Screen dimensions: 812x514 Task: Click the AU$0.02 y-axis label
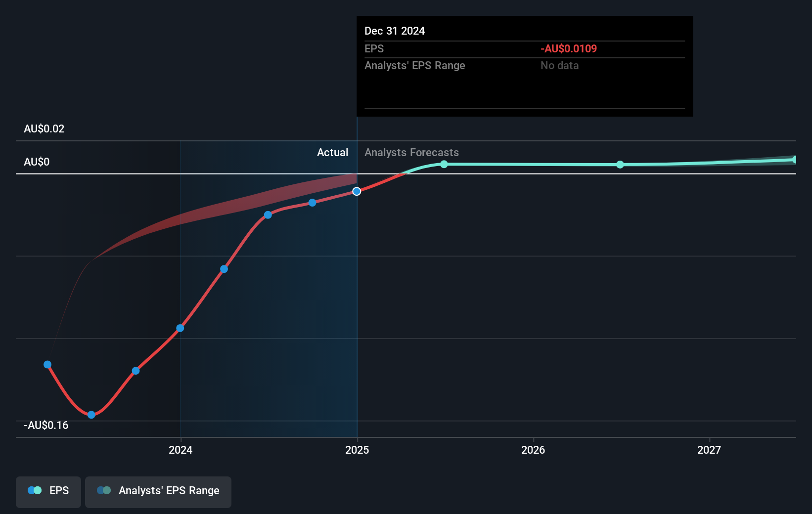[x=44, y=129]
